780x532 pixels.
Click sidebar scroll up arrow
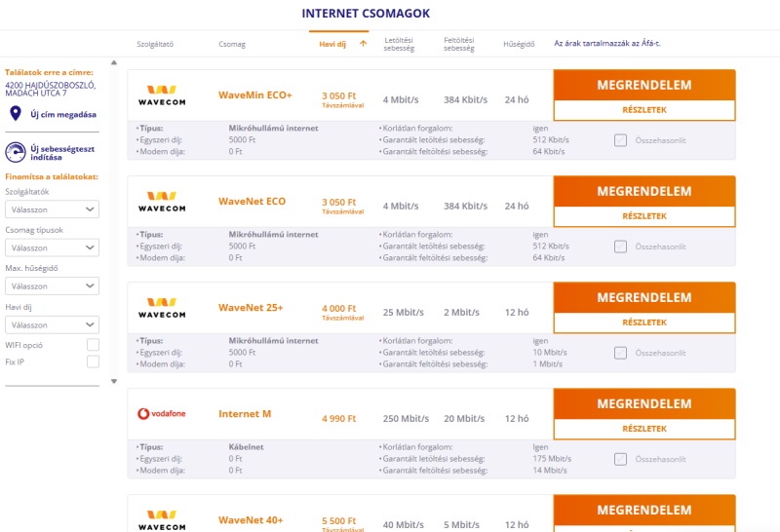tap(114, 62)
